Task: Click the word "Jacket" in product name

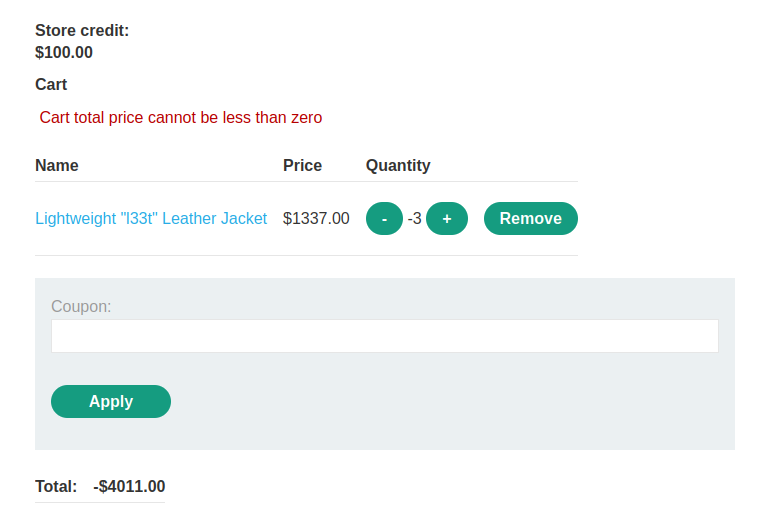Action: point(243,218)
